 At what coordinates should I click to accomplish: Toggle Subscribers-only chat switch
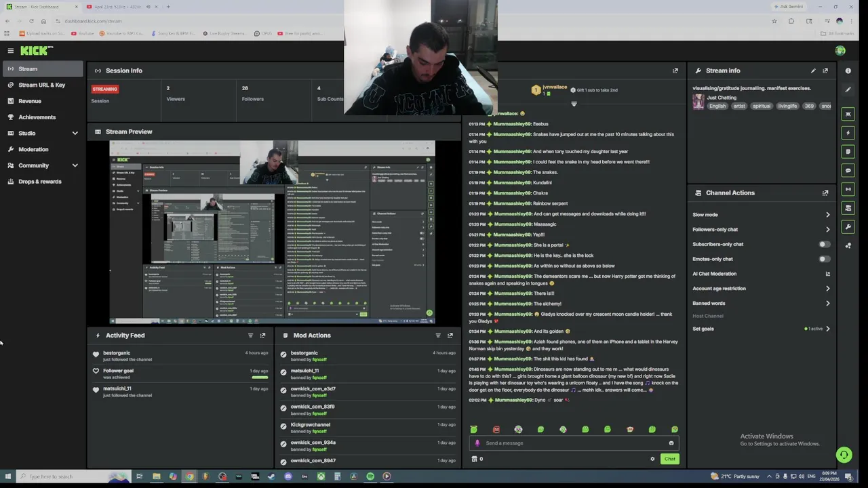tap(824, 244)
